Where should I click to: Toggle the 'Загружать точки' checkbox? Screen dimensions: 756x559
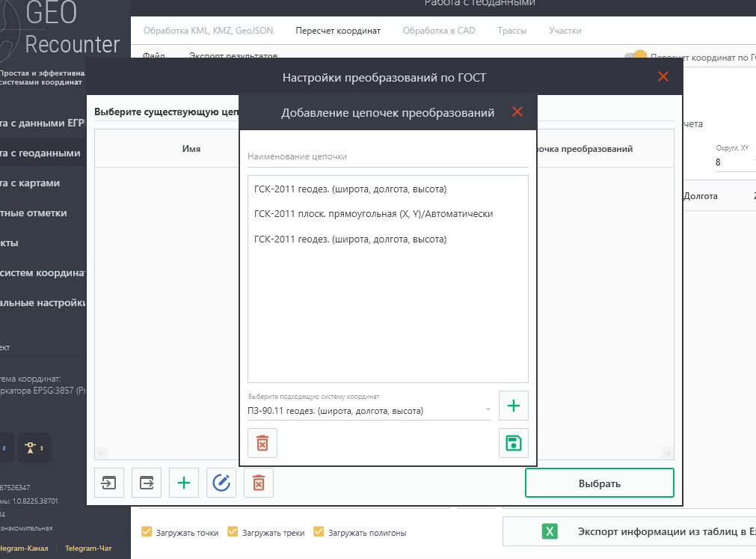(x=147, y=533)
